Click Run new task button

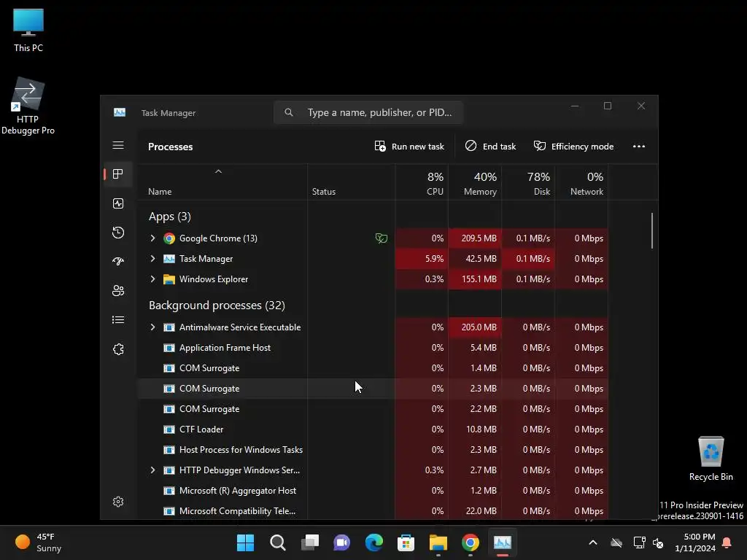409,147
